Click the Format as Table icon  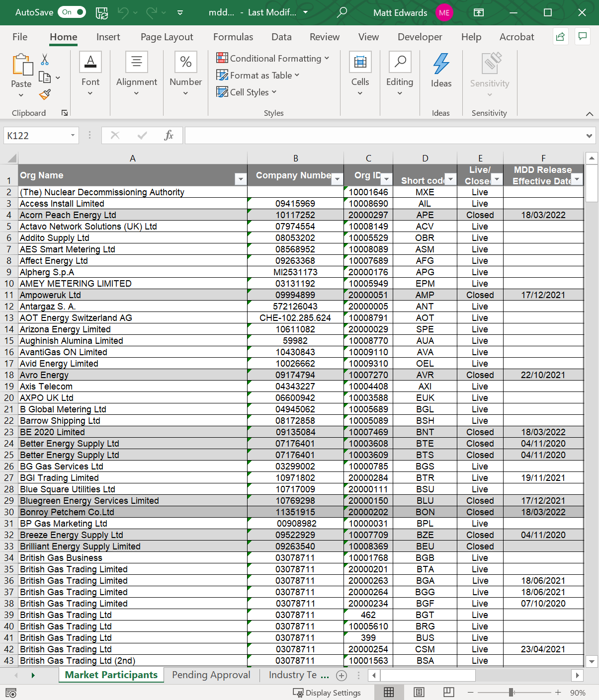(x=221, y=75)
